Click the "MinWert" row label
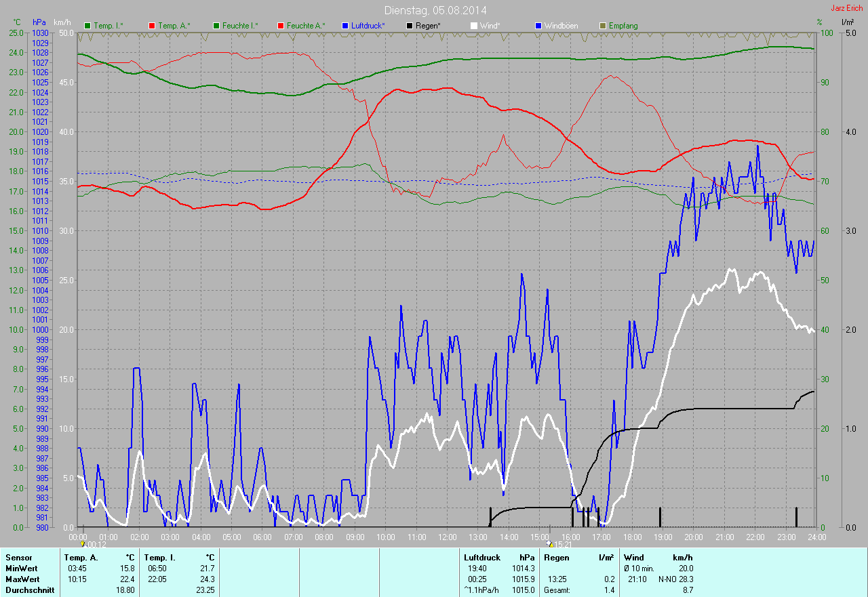This screenshot has height=597, width=868. pyautogui.click(x=22, y=569)
